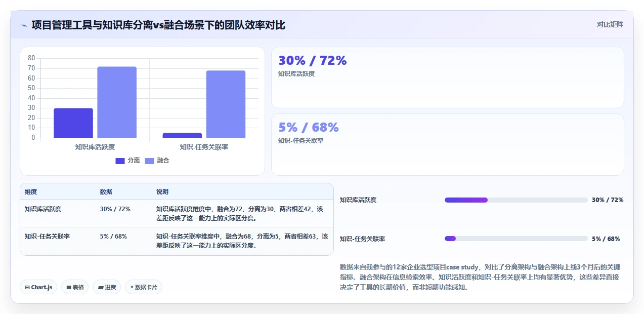Click the 知识-任务关联率 cell in table

48,236
